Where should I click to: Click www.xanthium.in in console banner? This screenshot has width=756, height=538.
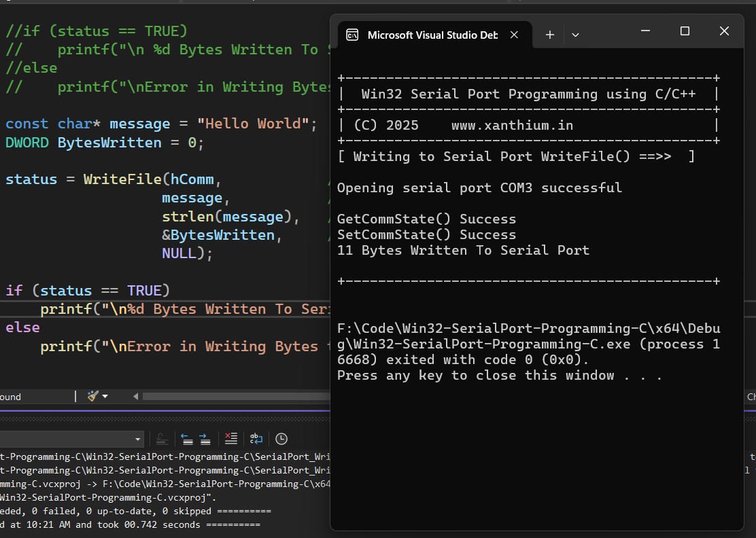pyautogui.click(x=512, y=125)
